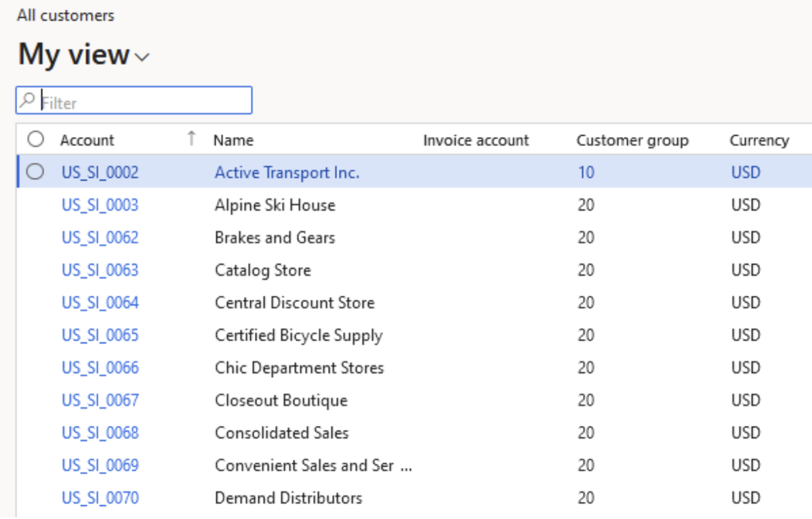The image size is (812, 519).
Task: Toggle the select-all rows radio circle
Action: pos(36,139)
